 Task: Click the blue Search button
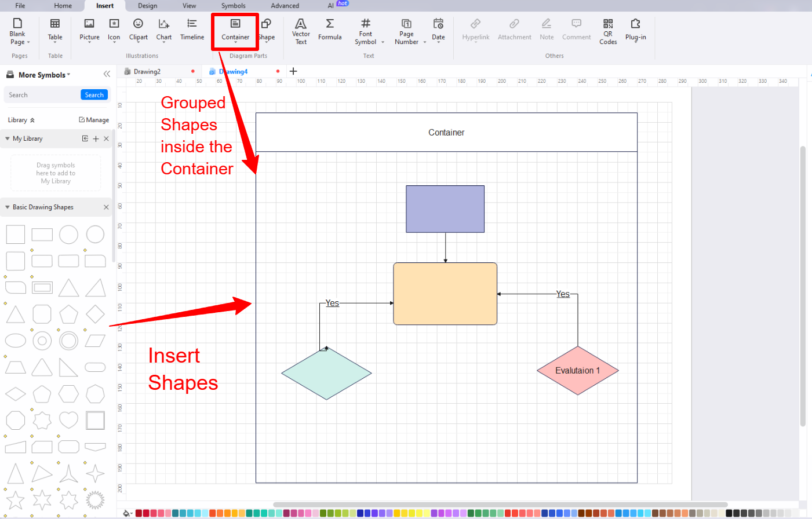[x=94, y=95]
